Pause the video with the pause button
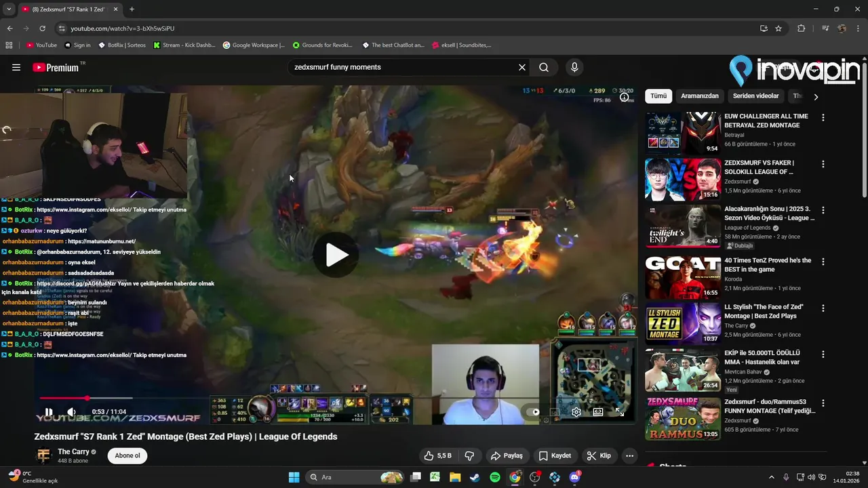Viewport: 868px width, 488px height. 49,411
